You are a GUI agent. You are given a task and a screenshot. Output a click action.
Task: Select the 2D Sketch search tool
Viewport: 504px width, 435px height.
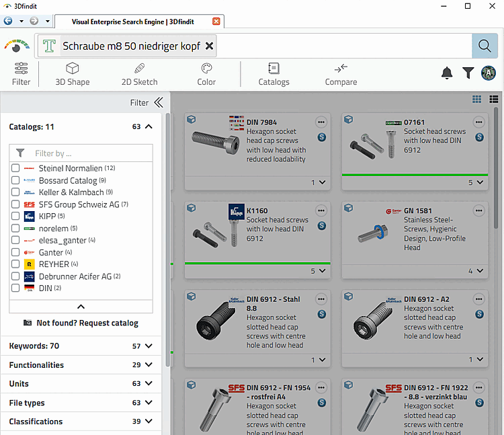coord(140,74)
